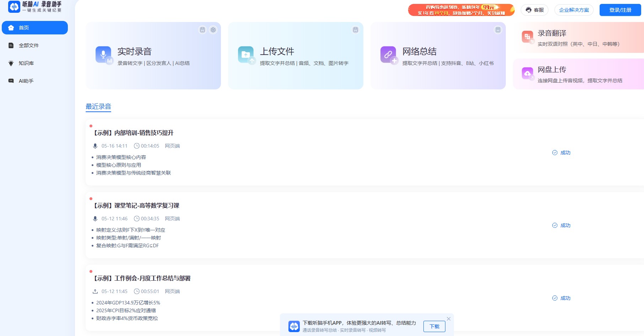Click the link icon on 网络总结 card

click(388, 54)
